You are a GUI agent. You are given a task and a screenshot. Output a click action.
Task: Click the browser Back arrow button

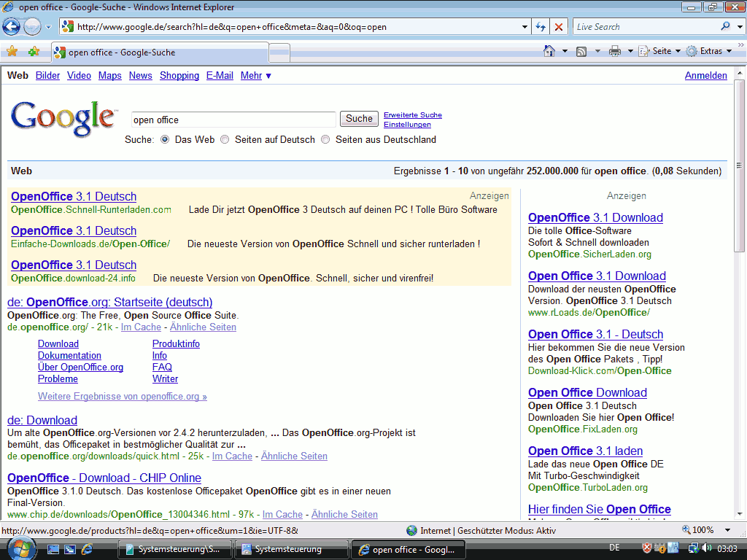[12, 27]
